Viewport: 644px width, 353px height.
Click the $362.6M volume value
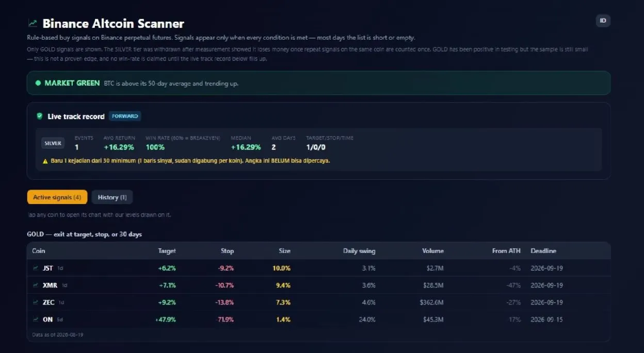pyautogui.click(x=432, y=302)
